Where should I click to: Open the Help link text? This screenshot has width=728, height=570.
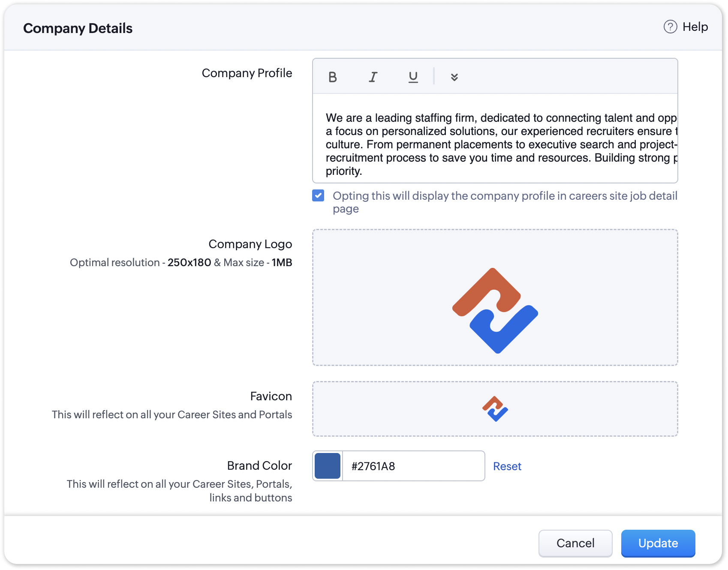695,27
